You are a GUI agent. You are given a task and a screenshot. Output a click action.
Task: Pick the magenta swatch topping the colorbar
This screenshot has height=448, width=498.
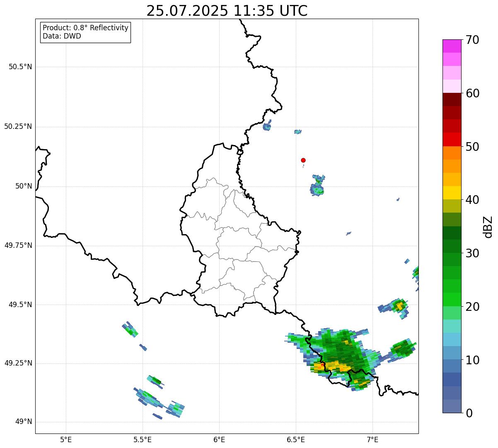pos(452,46)
